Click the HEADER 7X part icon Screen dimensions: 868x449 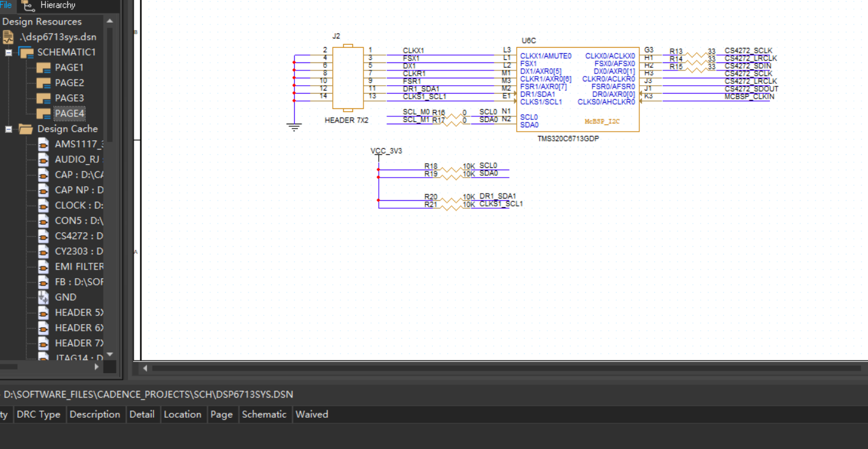43,343
